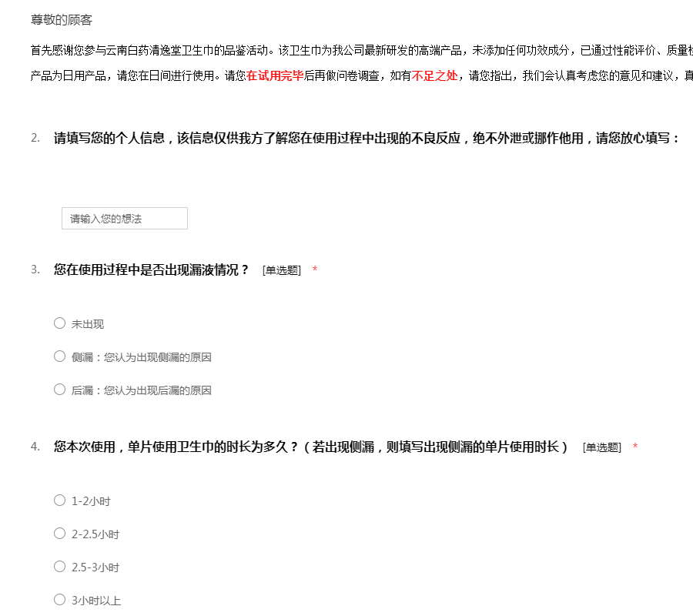Click question 2 title about personal information
693x616 pixels.
click(367, 139)
